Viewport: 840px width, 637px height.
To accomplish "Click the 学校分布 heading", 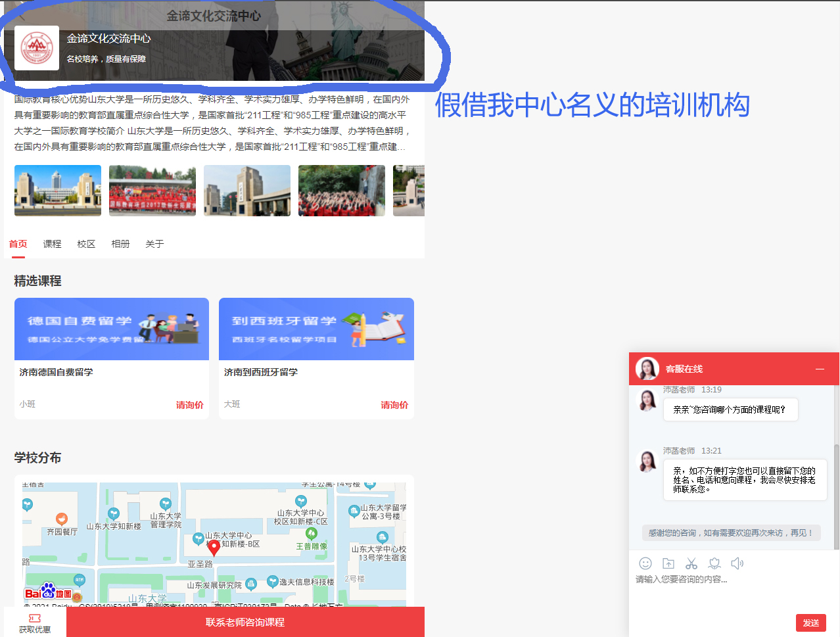I will coord(38,458).
